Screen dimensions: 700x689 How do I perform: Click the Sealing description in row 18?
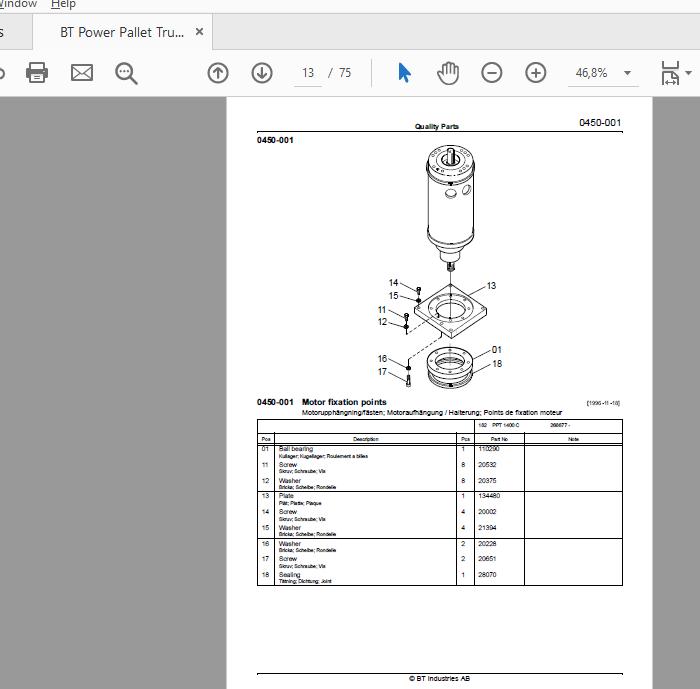pyautogui.click(x=289, y=575)
